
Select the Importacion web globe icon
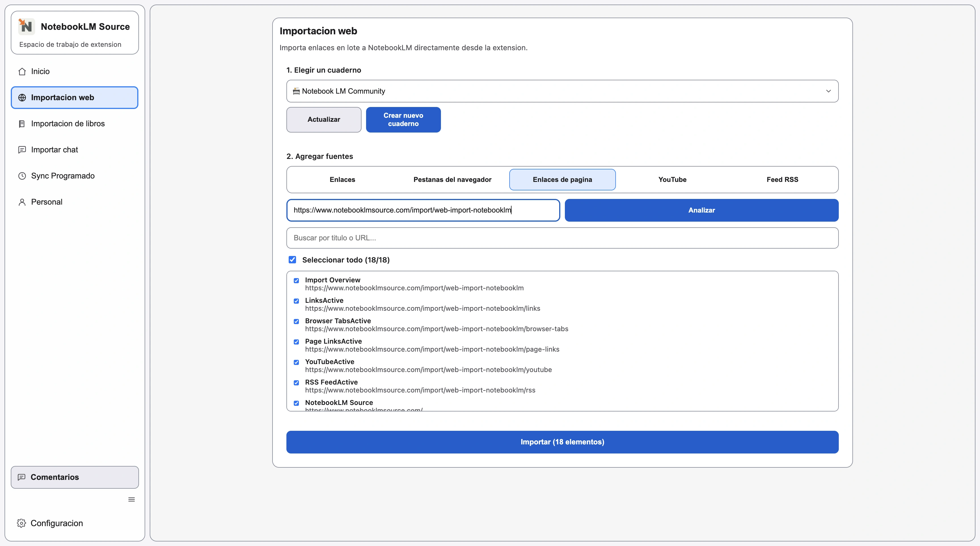[22, 97]
